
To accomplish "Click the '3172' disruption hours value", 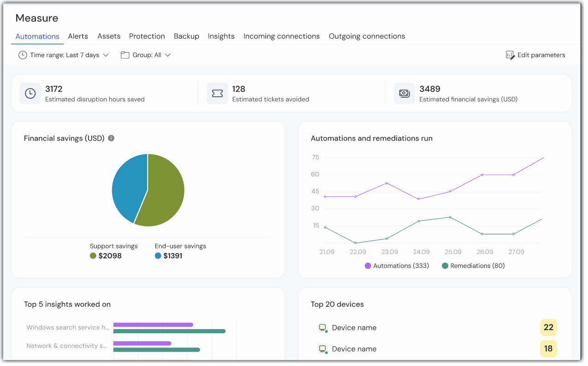I will 54,89.
